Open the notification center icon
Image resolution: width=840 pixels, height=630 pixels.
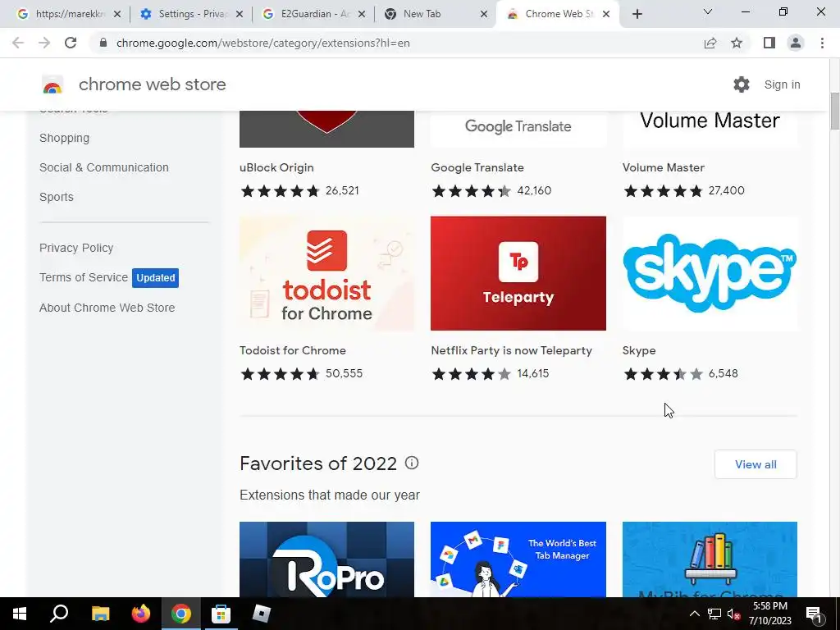coord(814,614)
